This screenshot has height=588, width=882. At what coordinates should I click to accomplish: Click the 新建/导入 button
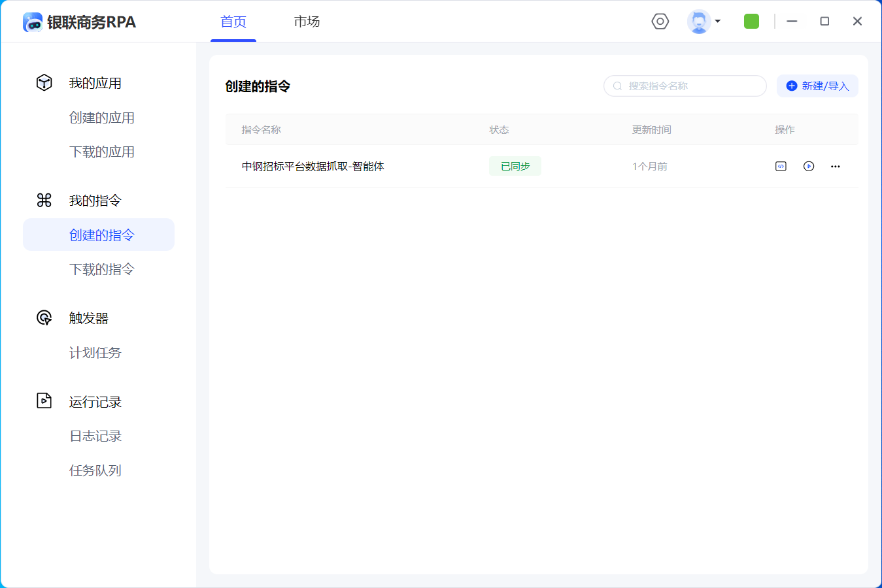pos(817,86)
